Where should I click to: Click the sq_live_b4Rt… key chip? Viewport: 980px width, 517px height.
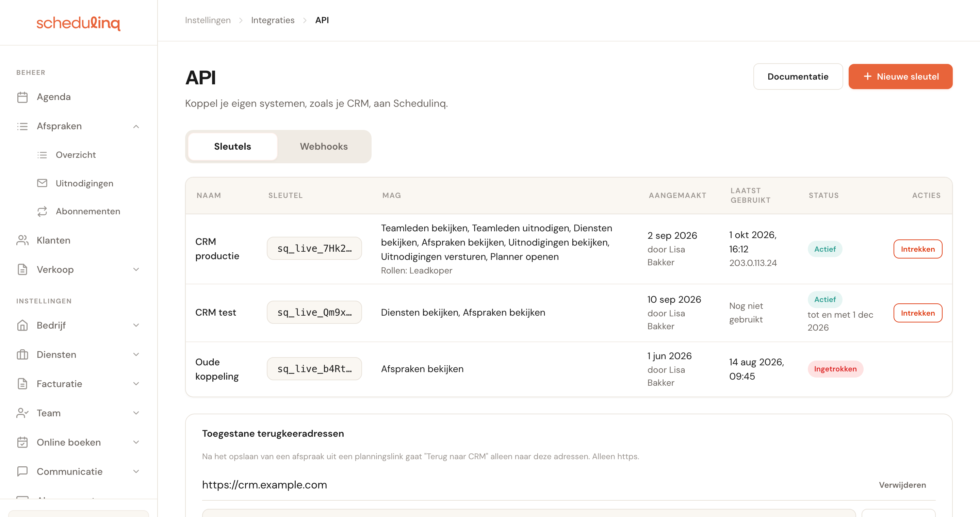[314, 369]
